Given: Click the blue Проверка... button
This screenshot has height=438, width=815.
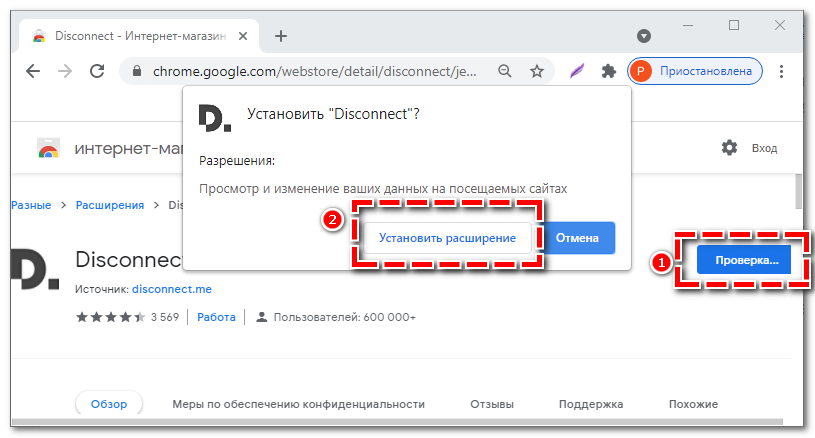Looking at the screenshot, I should [744, 260].
